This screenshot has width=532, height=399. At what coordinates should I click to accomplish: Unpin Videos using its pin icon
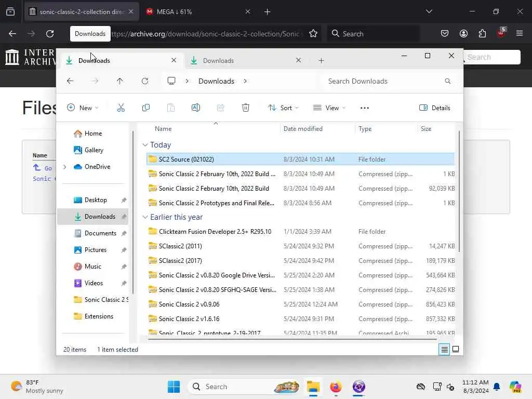tap(124, 283)
